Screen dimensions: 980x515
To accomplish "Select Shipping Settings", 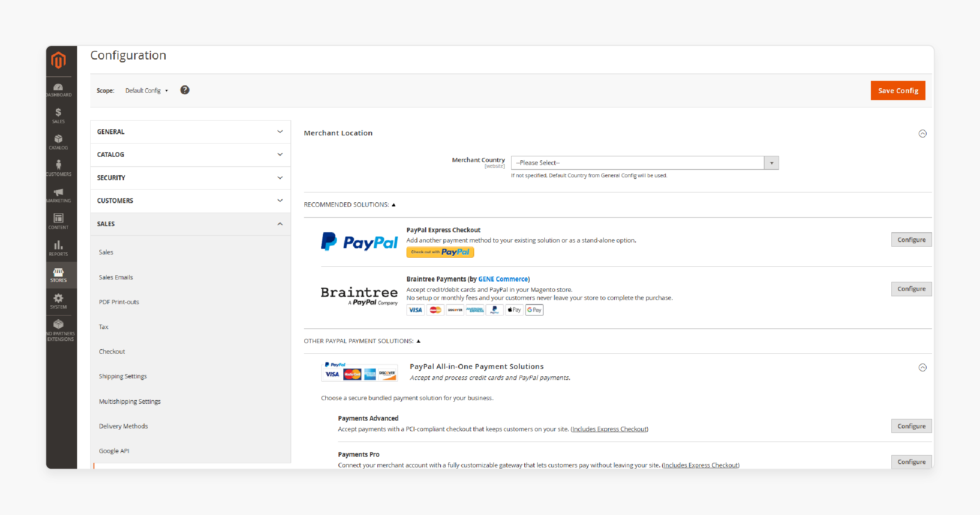I will tap(123, 376).
